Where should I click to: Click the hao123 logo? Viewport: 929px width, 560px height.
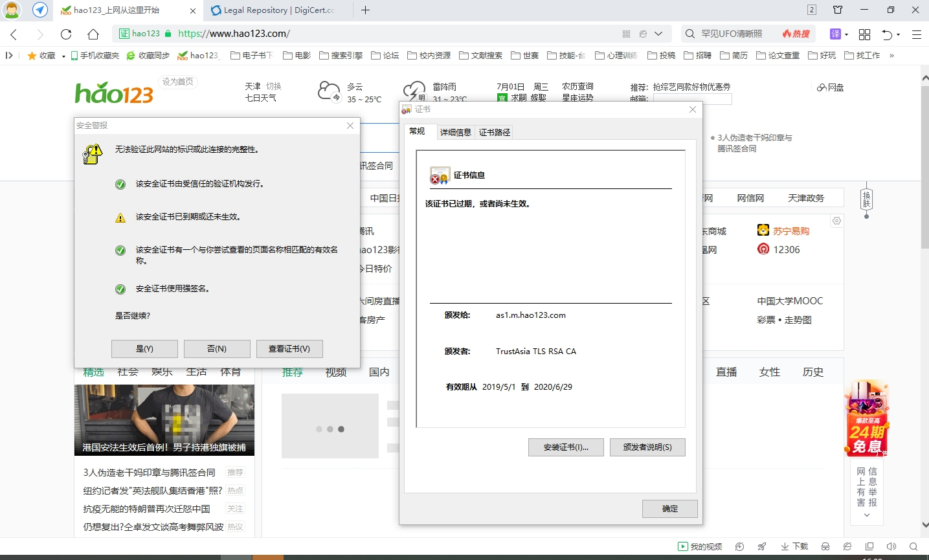click(114, 93)
